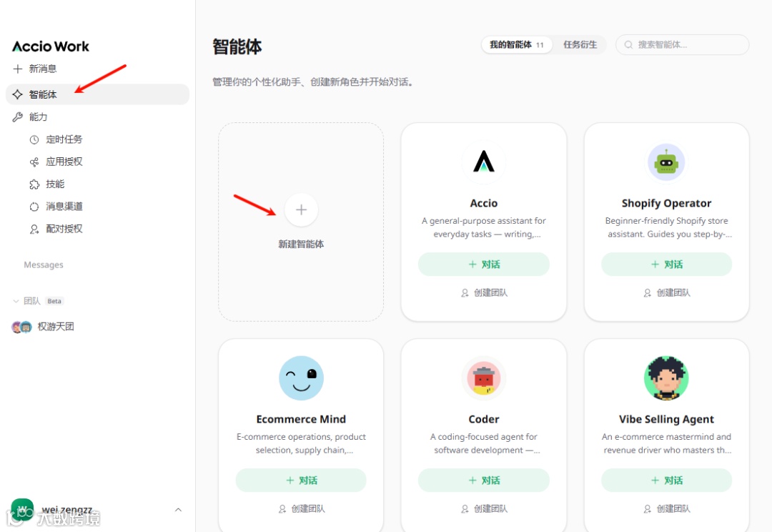
Task: Click the Vibe Selling Agent avatar
Action: [666, 378]
